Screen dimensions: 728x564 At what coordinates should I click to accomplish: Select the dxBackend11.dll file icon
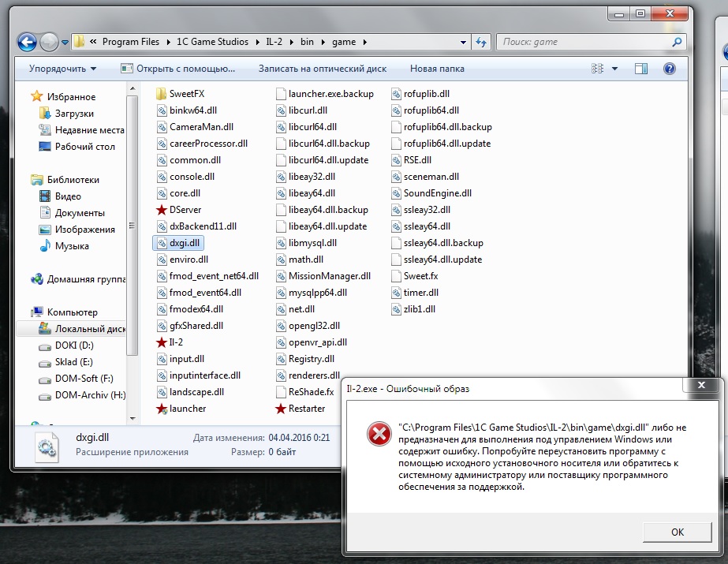[x=162, y=226]
